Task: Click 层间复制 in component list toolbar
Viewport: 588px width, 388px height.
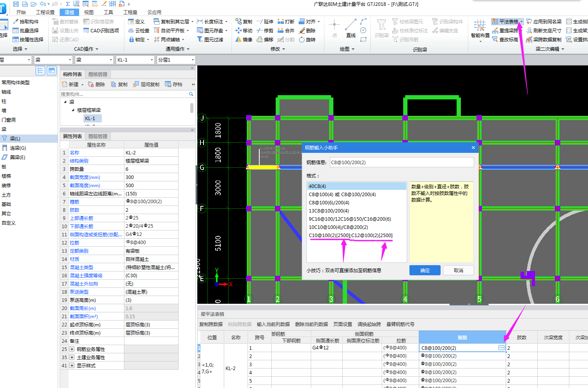Action: point(146,84)
